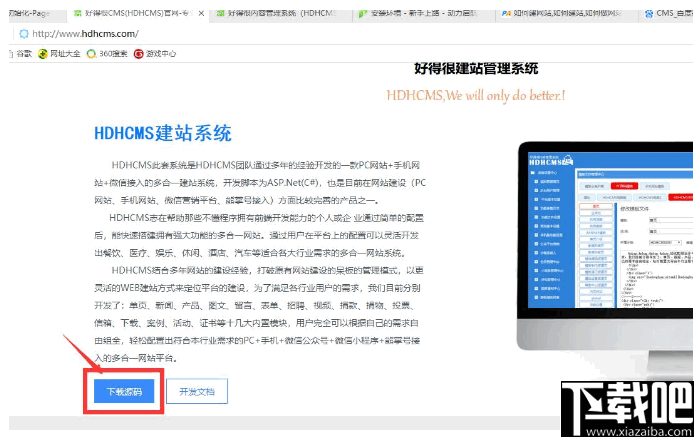This screenshot has height=437, width=696.
Task: Click the 下载源码 blue button
Action: [x=124, y=391]
